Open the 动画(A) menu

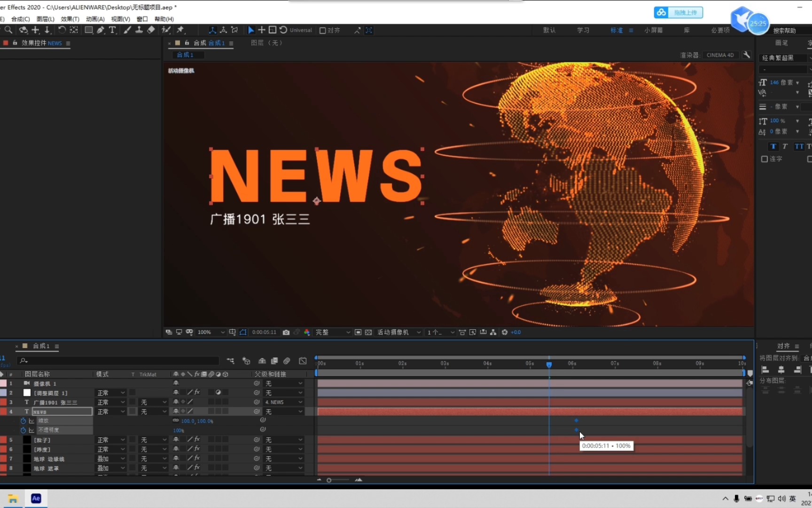pyautogui.click(x=95, y=19)
